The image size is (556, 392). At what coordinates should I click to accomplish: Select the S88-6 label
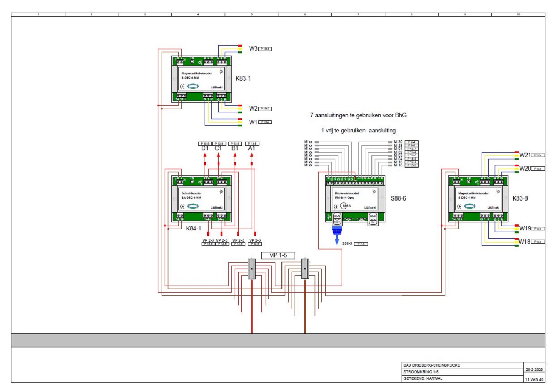(x=398, y=198)
